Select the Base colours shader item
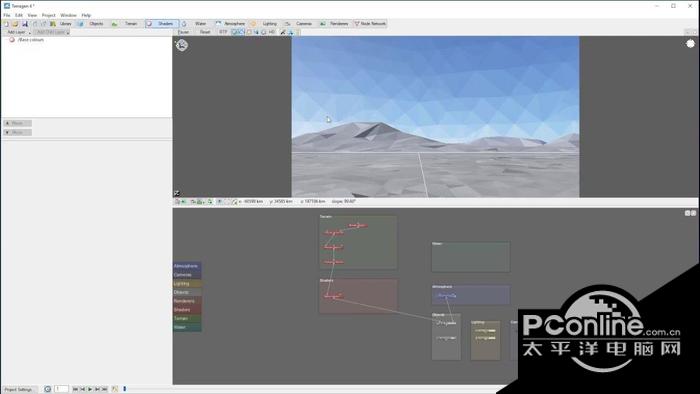 pos(31,40)
